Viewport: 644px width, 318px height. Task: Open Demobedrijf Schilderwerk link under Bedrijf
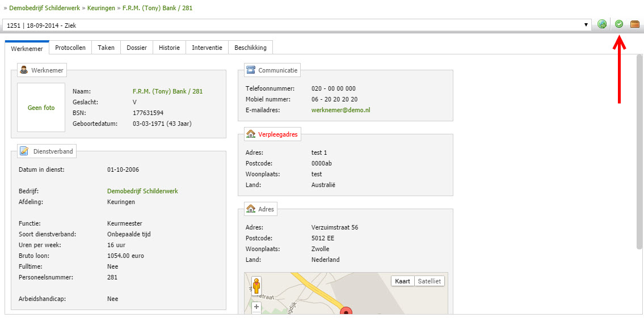142,191
